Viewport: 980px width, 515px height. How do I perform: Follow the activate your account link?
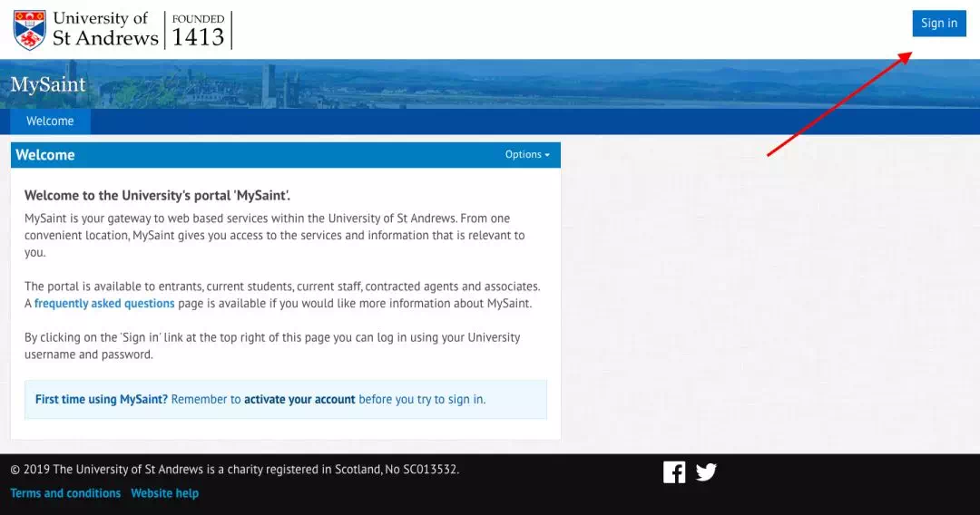pyautogui.click(x=299, y=400)
